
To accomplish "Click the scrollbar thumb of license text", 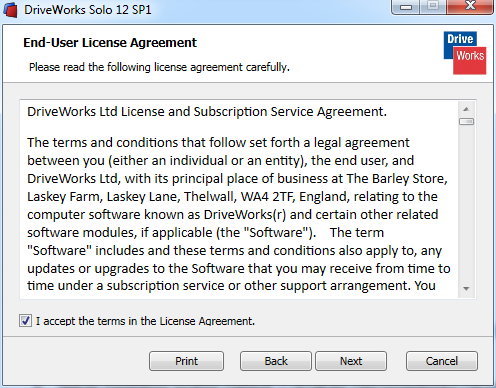I will pos(466,122).
